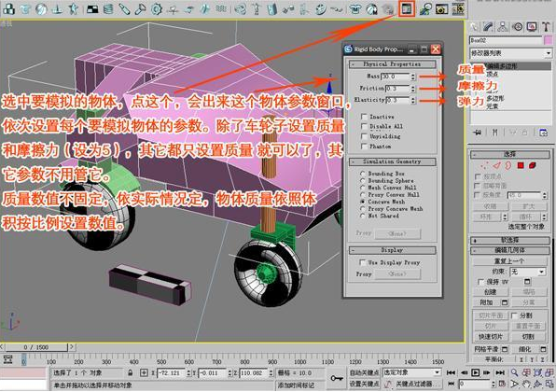556x392 pixels.
Task: Create a Linear Dashpot
Action: 124,8
